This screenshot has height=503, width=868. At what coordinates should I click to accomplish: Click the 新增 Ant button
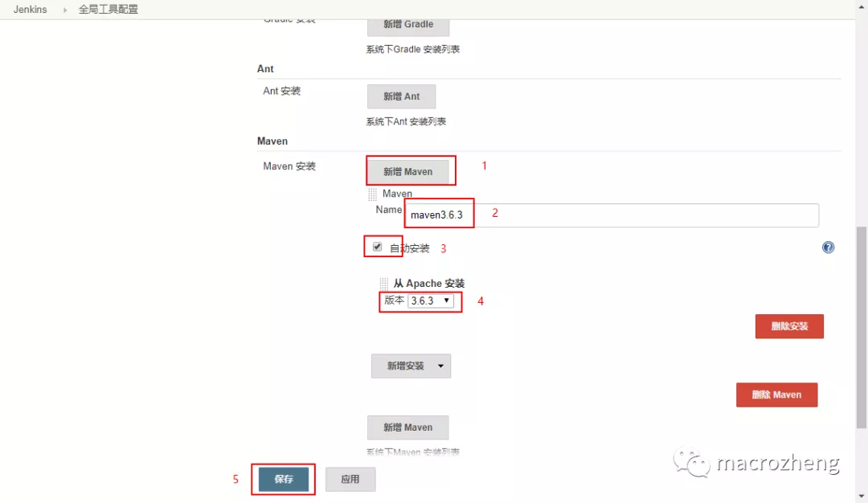[401, 96]
